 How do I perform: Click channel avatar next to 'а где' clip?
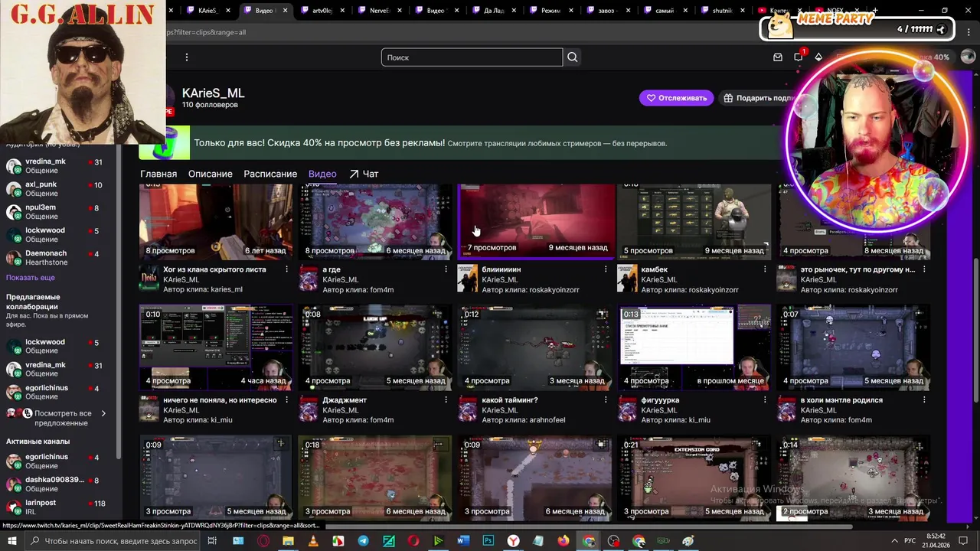(309, 279)
